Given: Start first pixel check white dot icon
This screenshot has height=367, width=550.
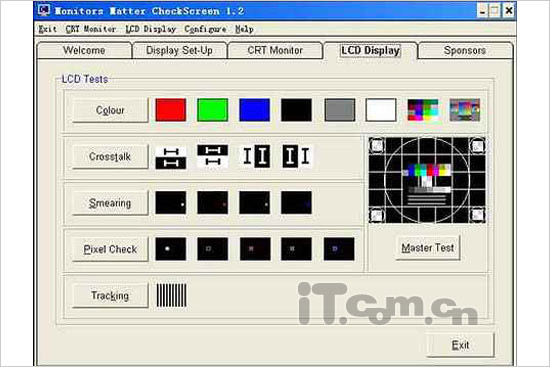Looking at the screenshot, I should coord(171,249).
